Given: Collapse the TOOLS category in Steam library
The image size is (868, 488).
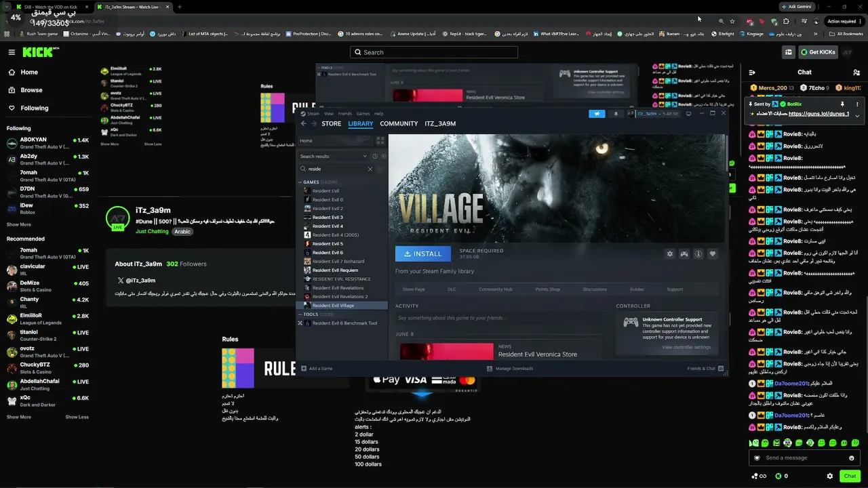Looking at the screenshot, I should pos(300,314).
